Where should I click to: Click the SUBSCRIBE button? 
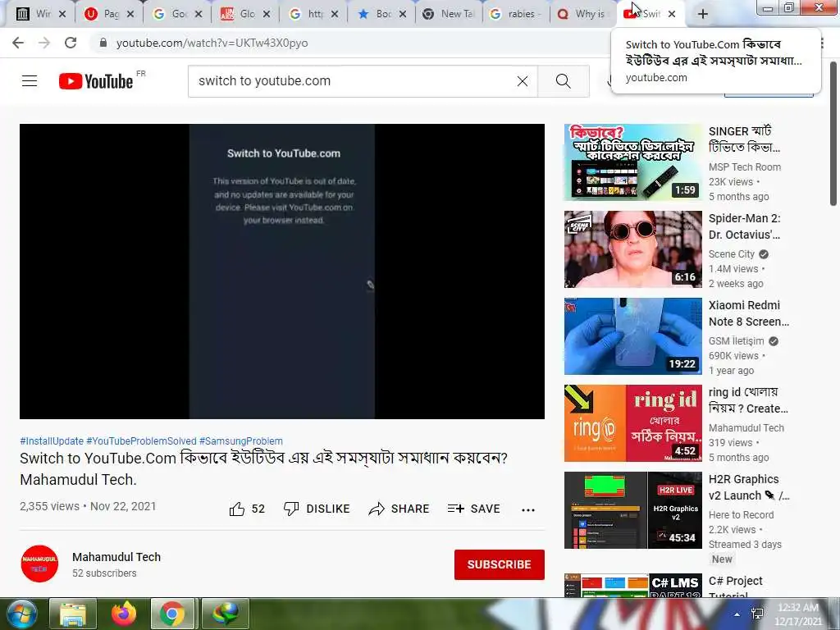pos(500,564)
